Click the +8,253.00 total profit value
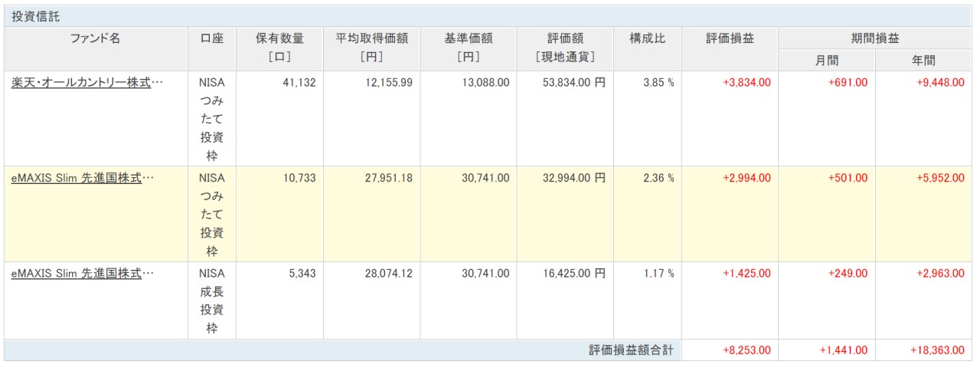Viewport: 980px width, 368px height. (x=746, y=350)
